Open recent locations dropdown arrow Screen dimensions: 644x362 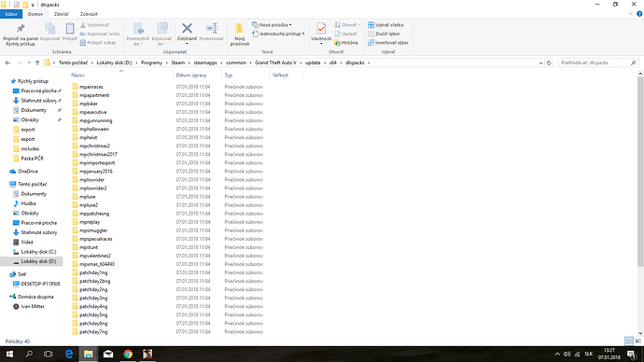[x=29, y=63]
